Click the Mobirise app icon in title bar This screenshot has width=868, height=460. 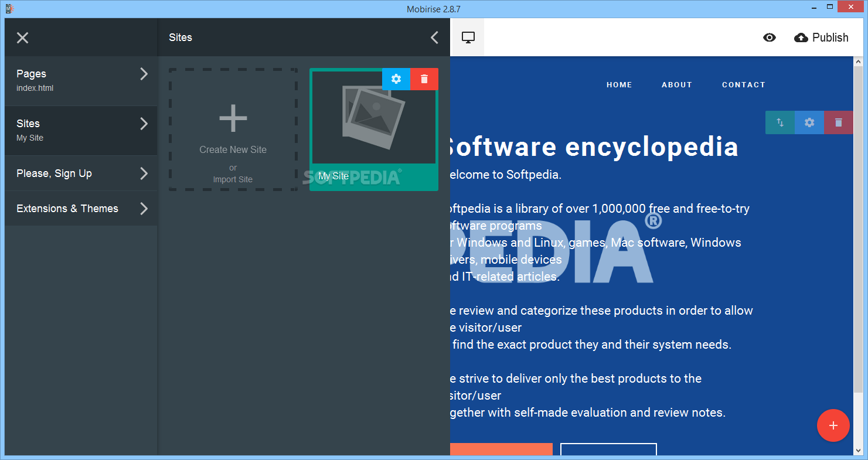click(10, 8)
